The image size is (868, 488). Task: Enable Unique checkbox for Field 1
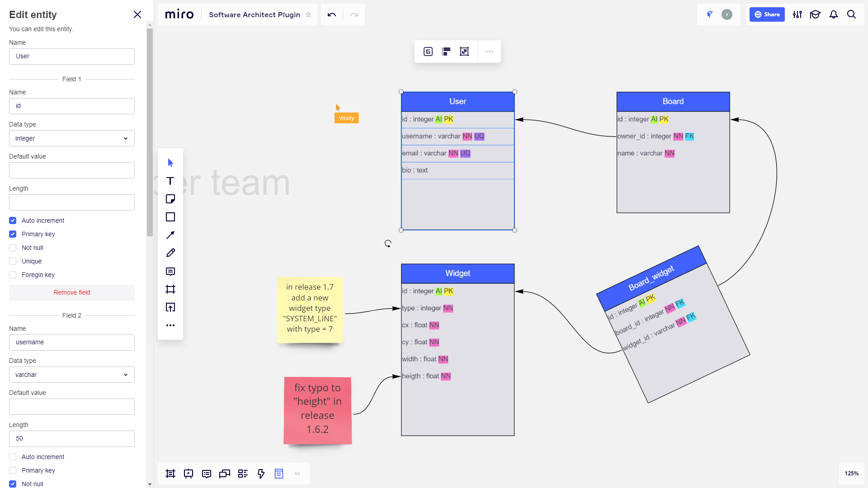[x=13, y=261]
